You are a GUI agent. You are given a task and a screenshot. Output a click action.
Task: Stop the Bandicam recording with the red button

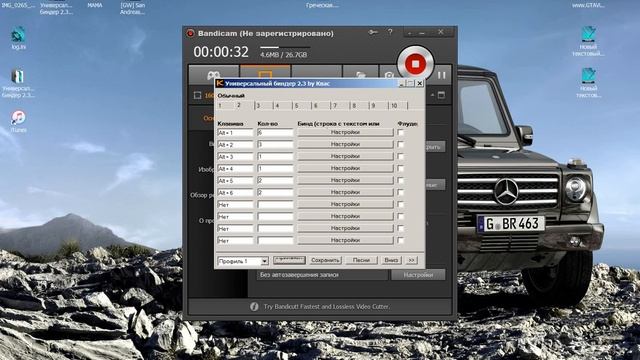pyautogui.click(x=415, y=64)
